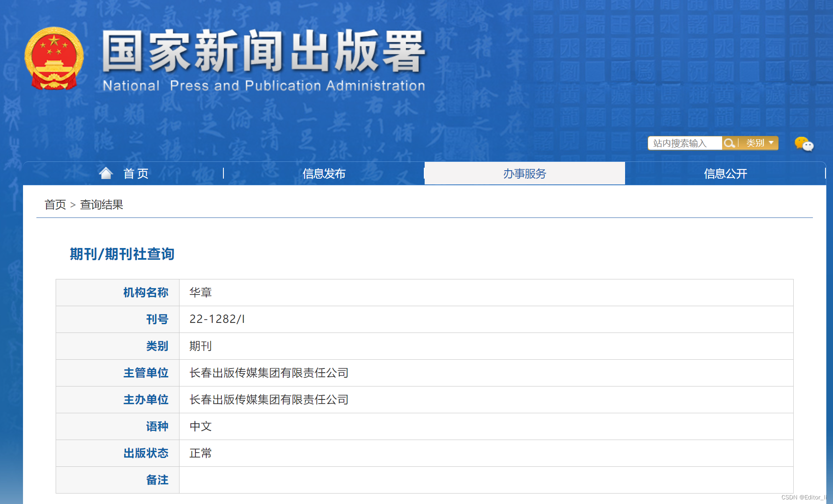Click the 首页 breadcrumb link
Viewport: 833px width, 504px height.
[x=55, y=205]
